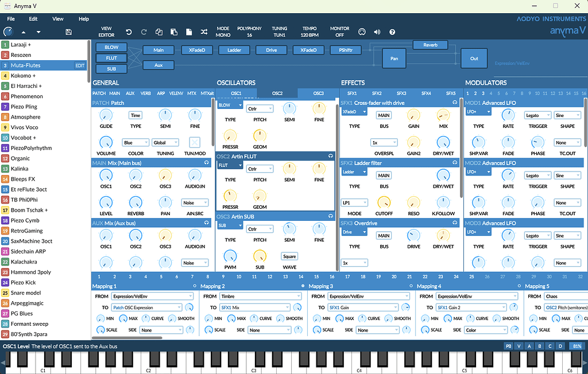Open the MOD1 shape dropdown showing Sine
Image resolution: width=588 pixels, height=374 pixels.
(x=566, y=115)
